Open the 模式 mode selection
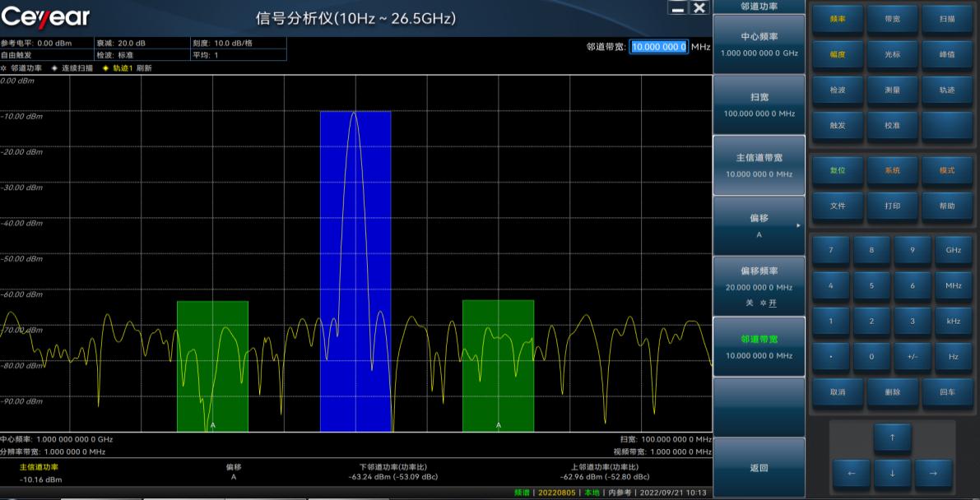This screenshot has width=980, height=500. pos(946,170)
